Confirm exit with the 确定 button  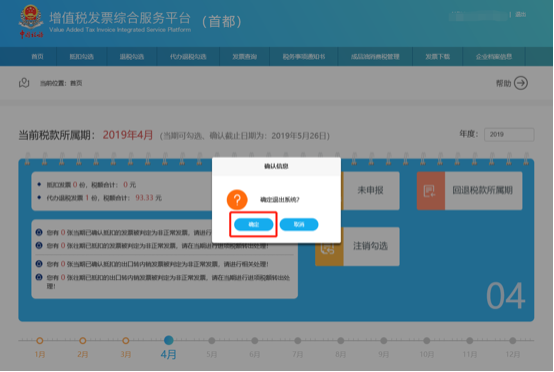coord(254,224)
